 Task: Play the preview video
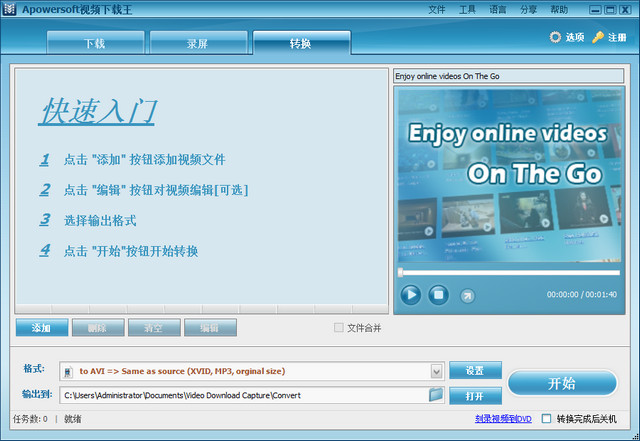pos(411,294)
